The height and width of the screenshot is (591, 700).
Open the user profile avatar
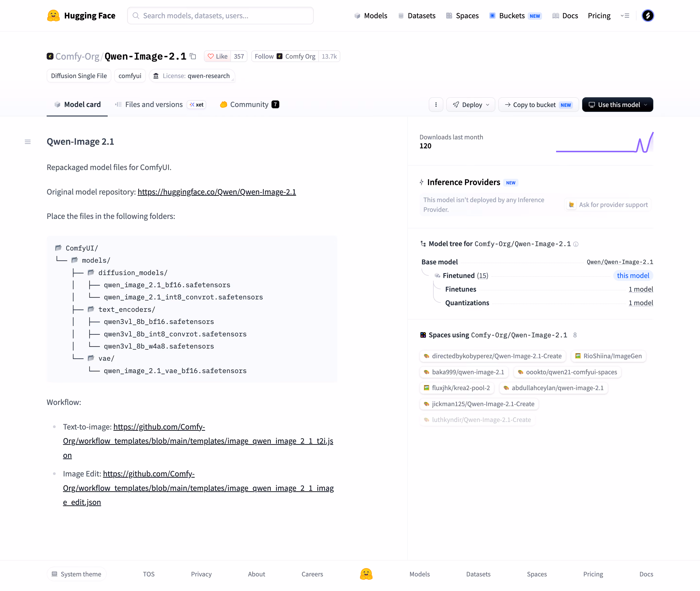[648, 16]
